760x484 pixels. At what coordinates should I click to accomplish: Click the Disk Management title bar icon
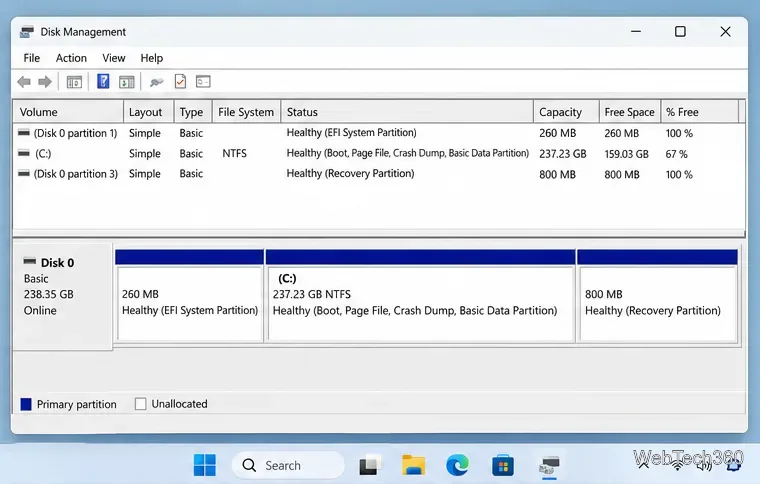click(x=27, y=32)
